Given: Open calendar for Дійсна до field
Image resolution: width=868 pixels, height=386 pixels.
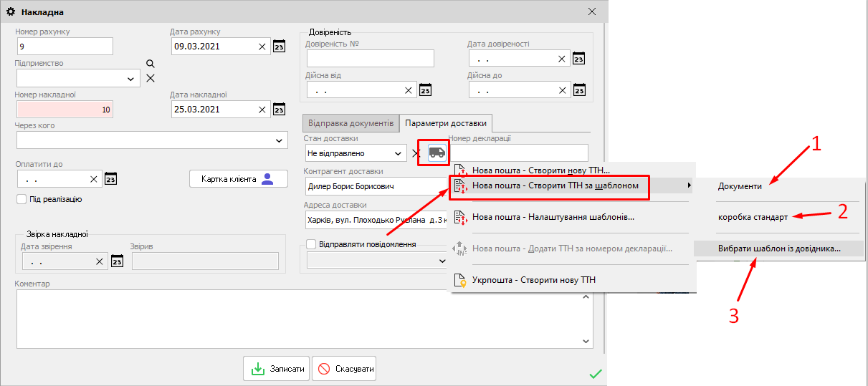Looking at the screenshot, I should (x=580, y=90).
